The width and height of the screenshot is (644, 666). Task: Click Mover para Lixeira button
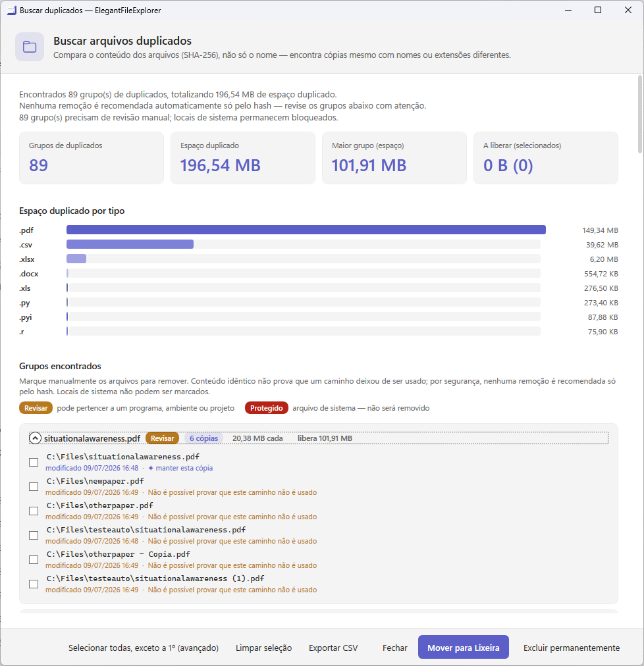[464, 648]
